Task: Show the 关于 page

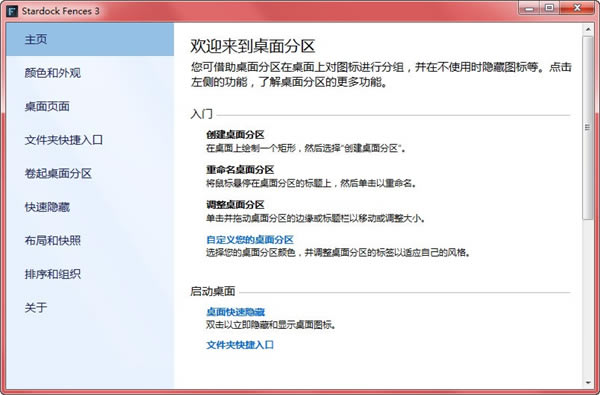Action: [90, 307]
